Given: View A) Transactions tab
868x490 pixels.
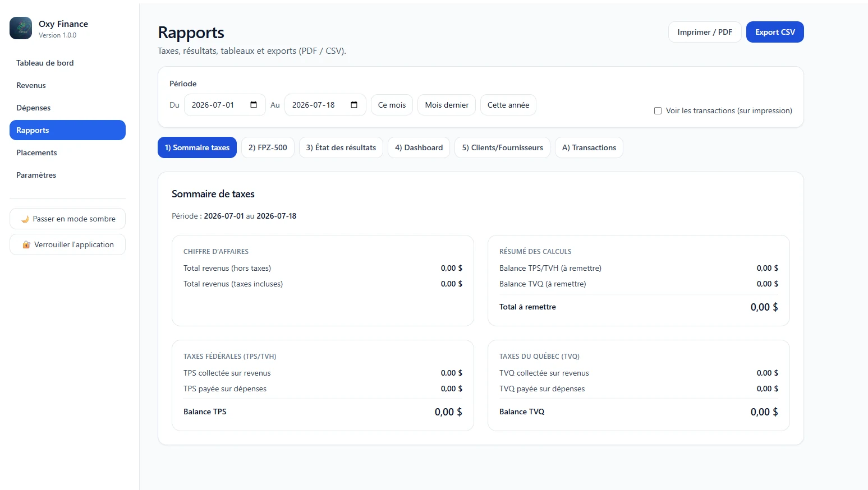Looking at the screenshot, I should point(589,147).
